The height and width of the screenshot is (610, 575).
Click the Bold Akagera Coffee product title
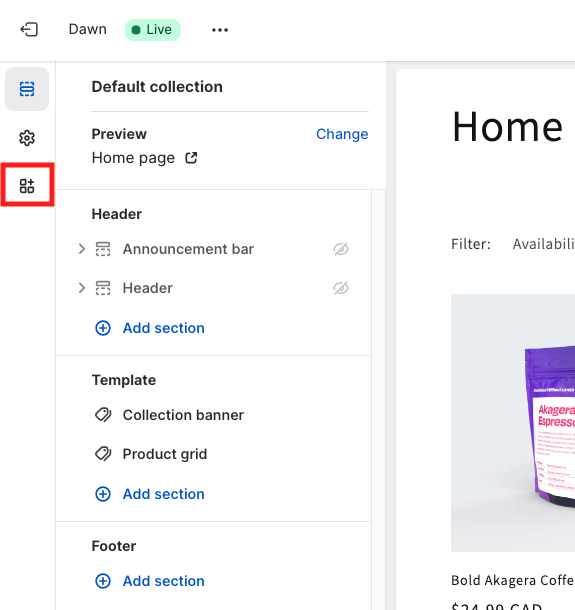pos(513,580)
